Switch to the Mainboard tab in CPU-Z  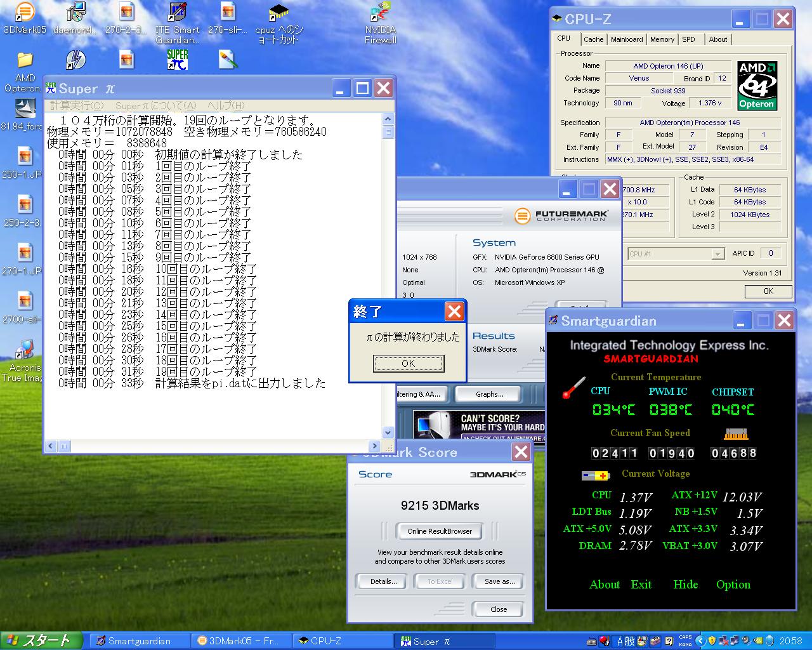(627, 39)
